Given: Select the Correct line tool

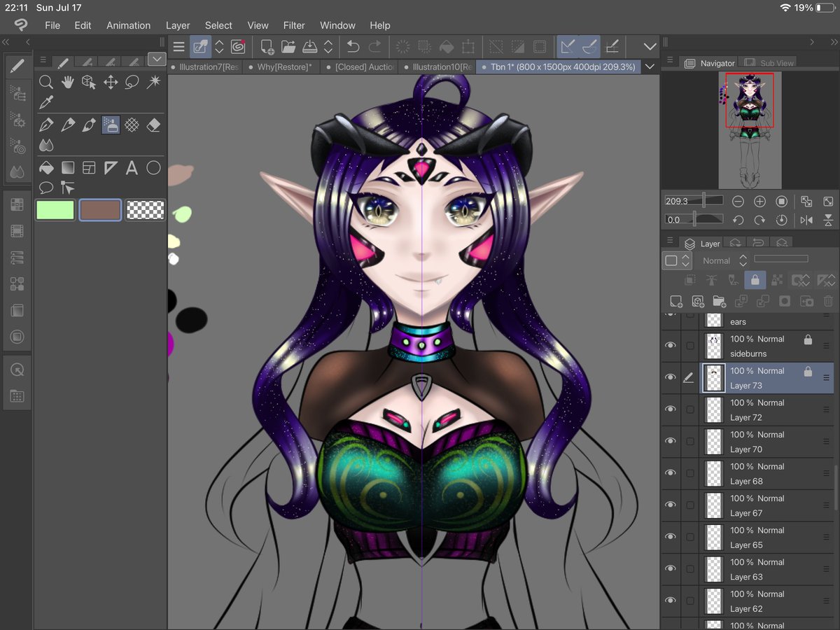Looking at the screenshot, I should coord(67,188).
